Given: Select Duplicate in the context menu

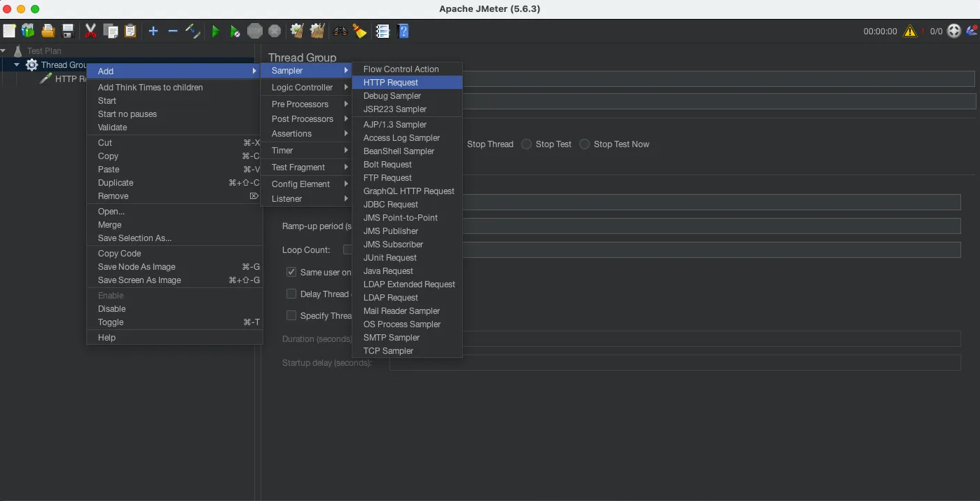Looking at the screenshot, I should 174,183.
